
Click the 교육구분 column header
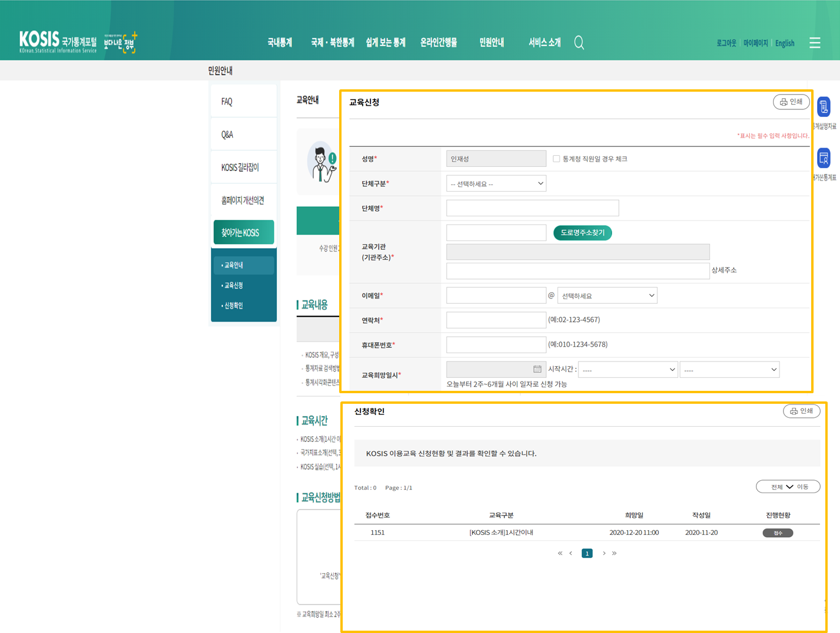tap(501, 515)
